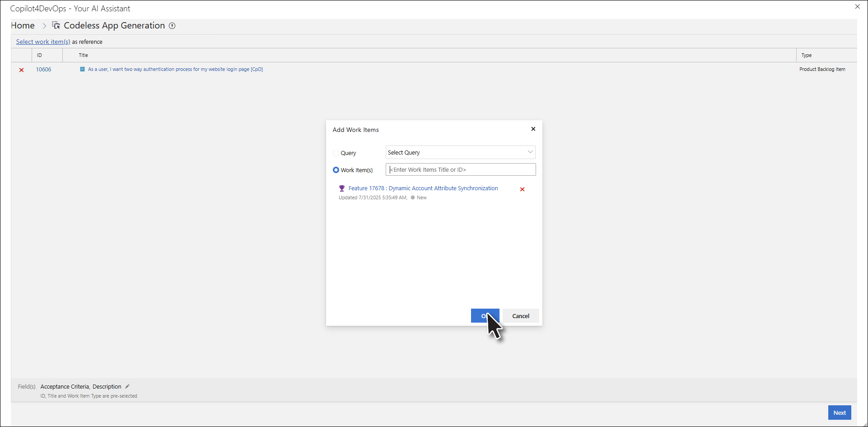This screenshot has height=427, width=868.
Task: Select the Query radio button
Action: click(336, 153)
